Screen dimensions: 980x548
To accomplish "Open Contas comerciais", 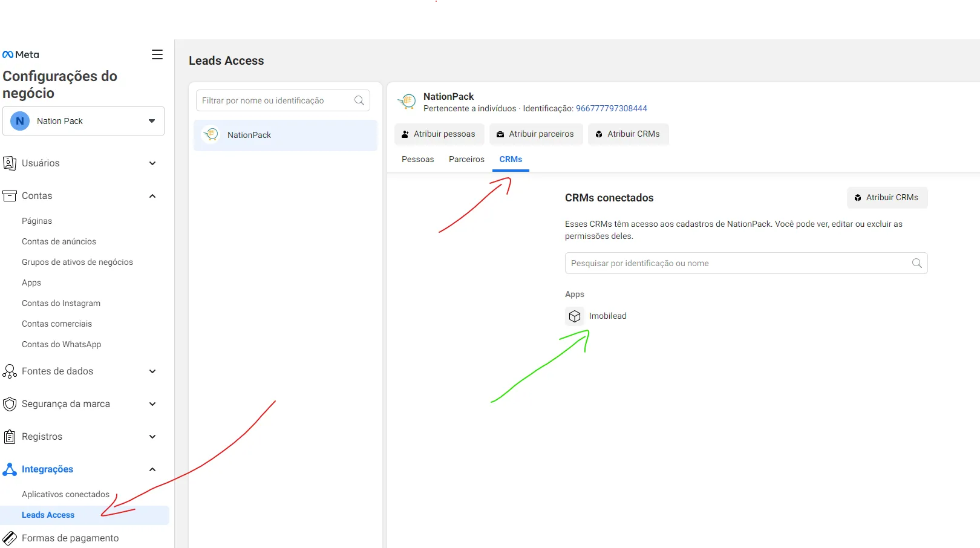I will [57, 324].
